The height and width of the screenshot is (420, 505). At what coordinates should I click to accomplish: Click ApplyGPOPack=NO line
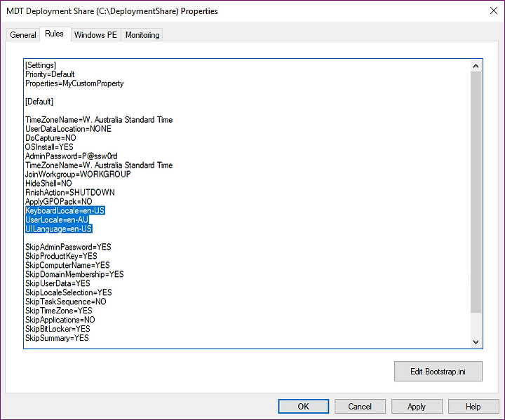(x=59, y=202)
